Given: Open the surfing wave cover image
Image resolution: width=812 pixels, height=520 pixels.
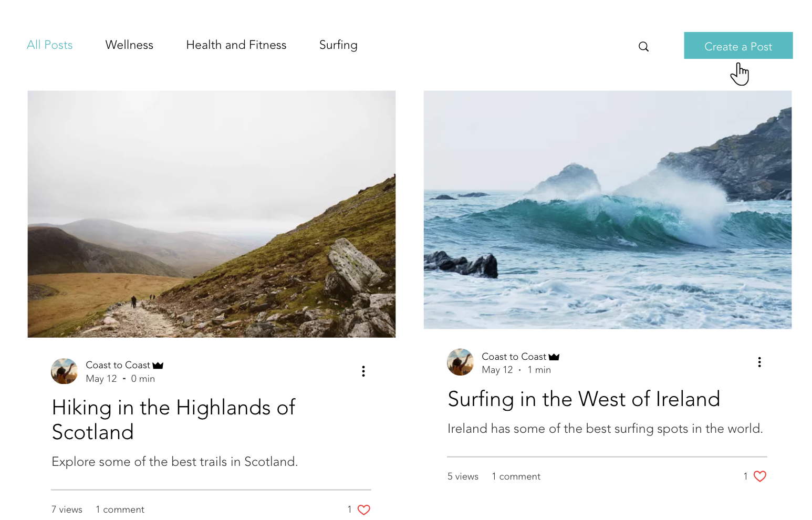Looking at the screenshot, I should [x=607, y=210].
